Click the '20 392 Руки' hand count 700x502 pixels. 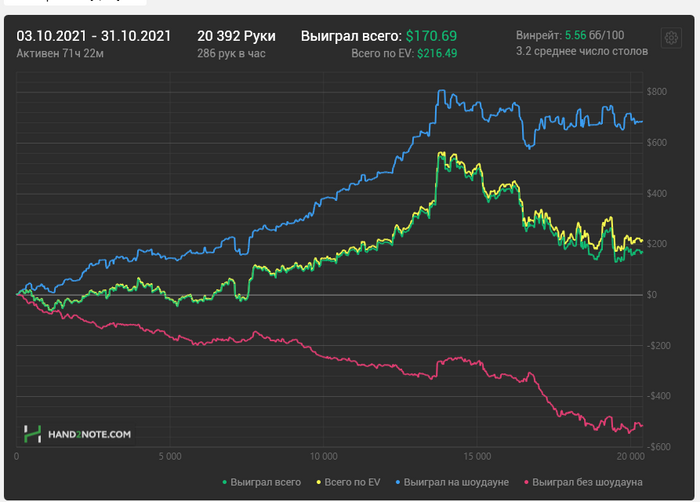click(236, 36)
